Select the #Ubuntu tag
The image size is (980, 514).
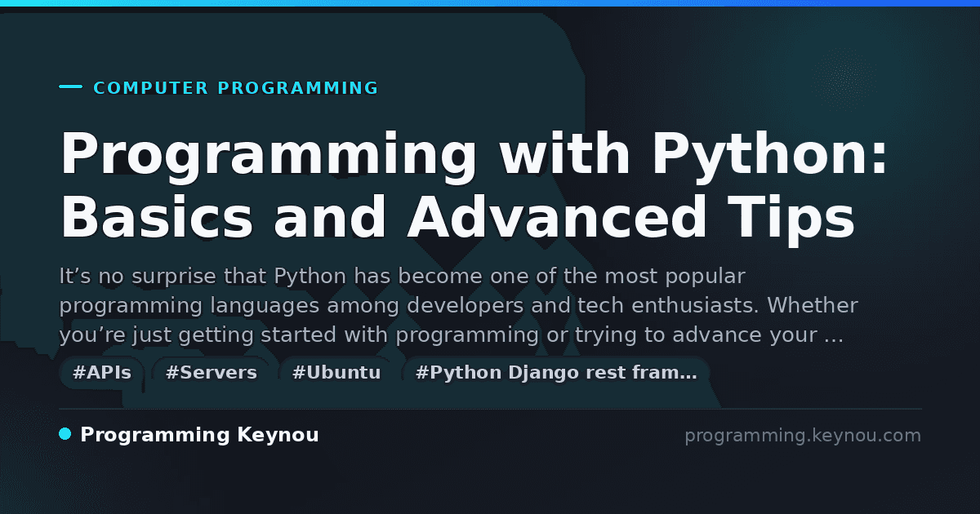click(336, 373)
